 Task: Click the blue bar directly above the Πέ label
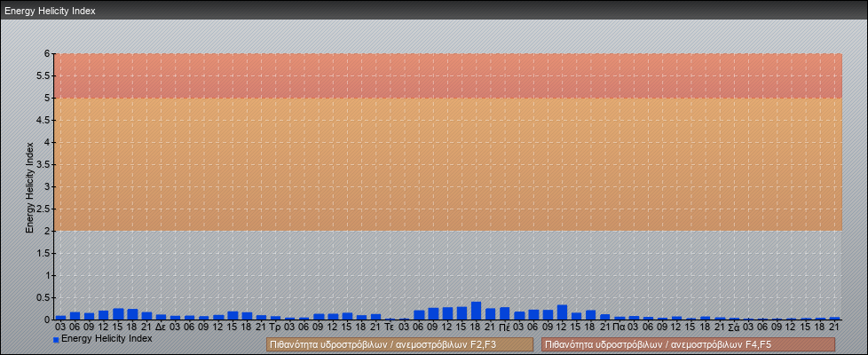pyautogui.click(x=504, y=313)
